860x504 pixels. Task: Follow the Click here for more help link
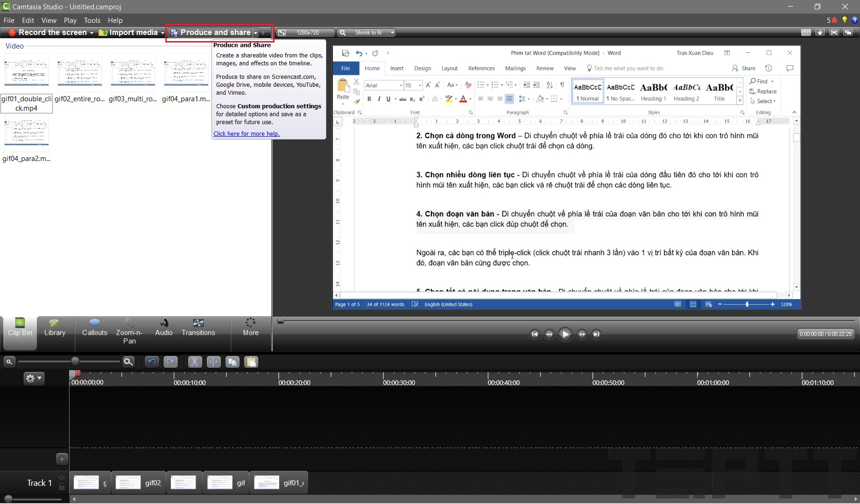click(x=247, y=134)
